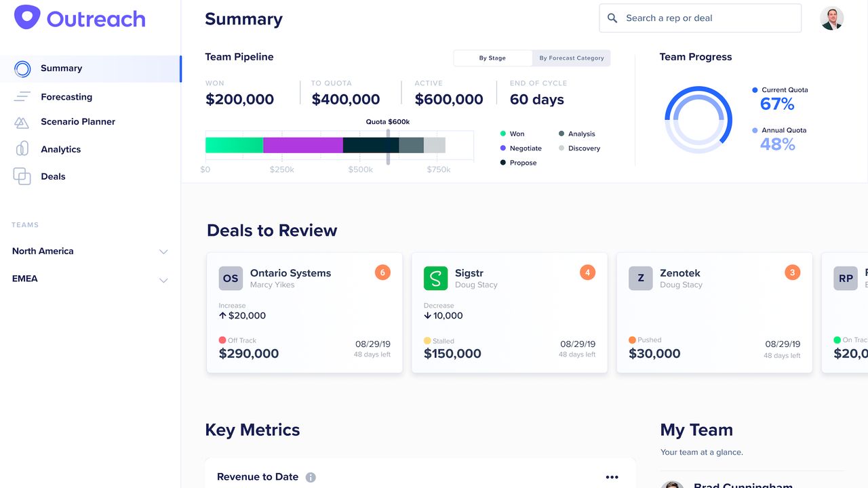Click the search magnifier icon
Screen dimensions: 868x488
612,18
